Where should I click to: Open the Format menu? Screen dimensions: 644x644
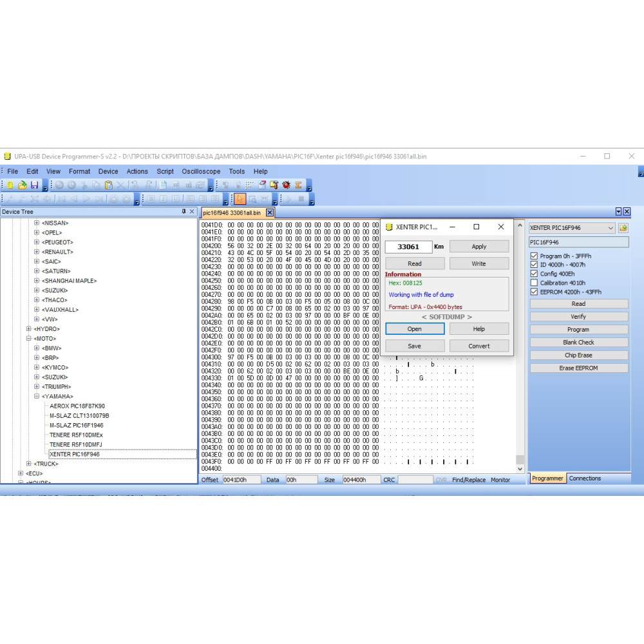tap(79, 171)
